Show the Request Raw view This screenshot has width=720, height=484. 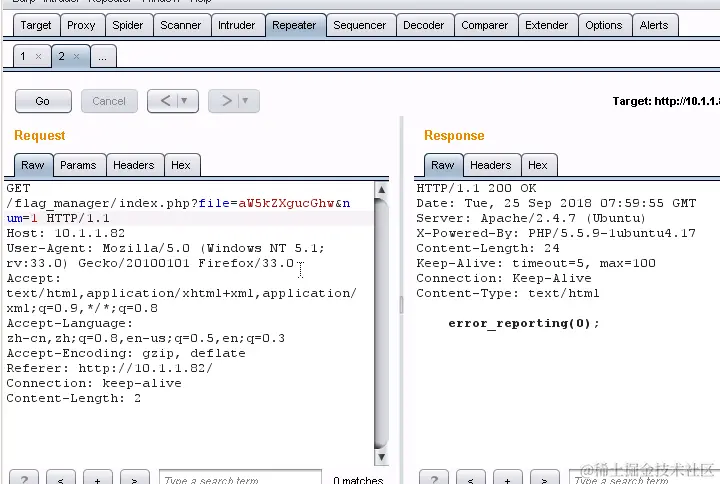click(x=33, y=165)
